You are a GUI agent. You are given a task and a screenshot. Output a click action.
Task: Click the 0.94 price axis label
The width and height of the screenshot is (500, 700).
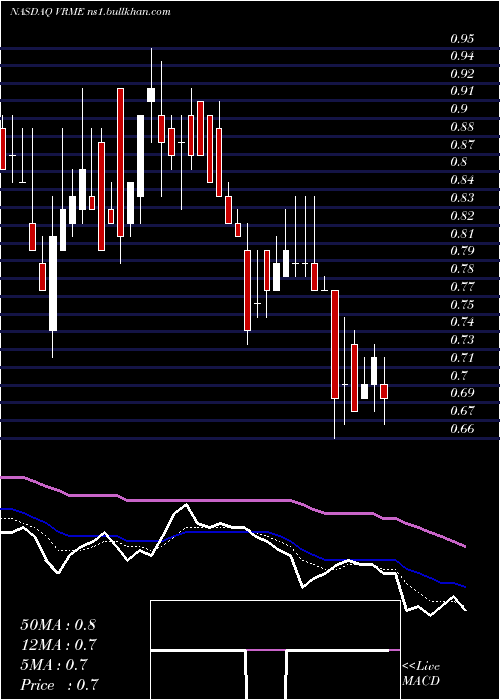coord(462,56)
